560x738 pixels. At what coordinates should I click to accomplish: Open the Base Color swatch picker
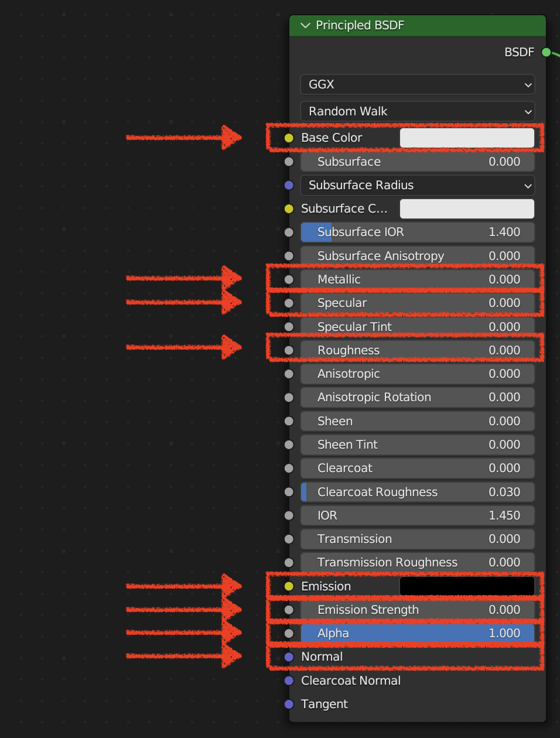(466, 138)
